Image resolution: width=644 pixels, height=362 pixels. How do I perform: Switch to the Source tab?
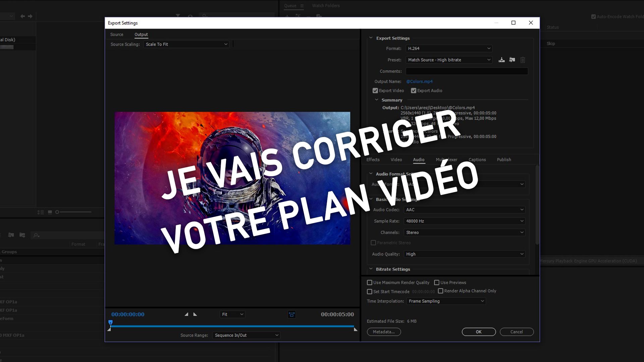(x=117, y=35)
